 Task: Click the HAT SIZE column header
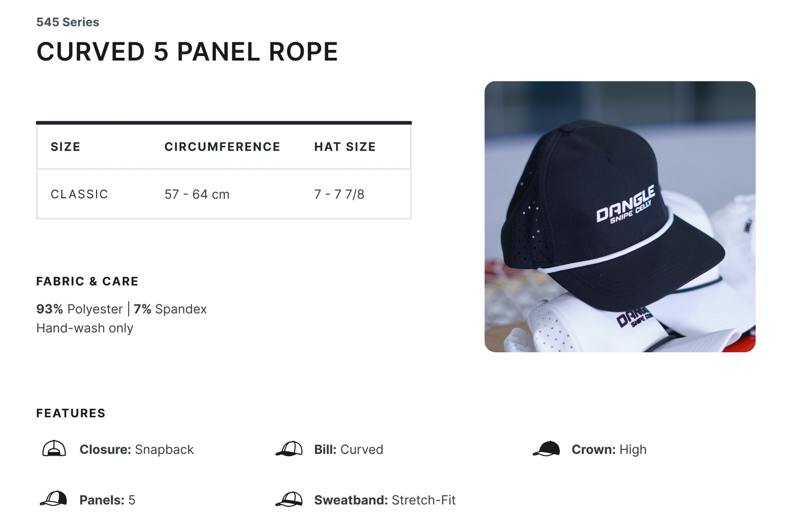click(345, 147)
